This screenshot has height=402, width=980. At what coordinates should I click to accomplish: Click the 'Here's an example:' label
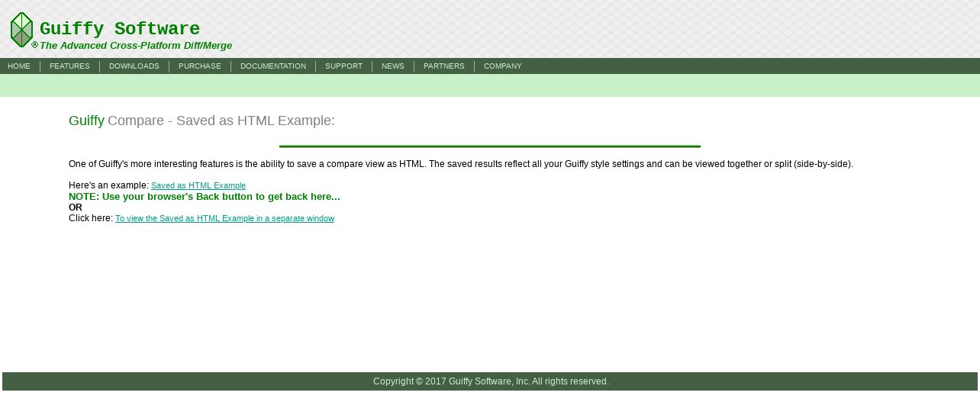tap(108, 185)
